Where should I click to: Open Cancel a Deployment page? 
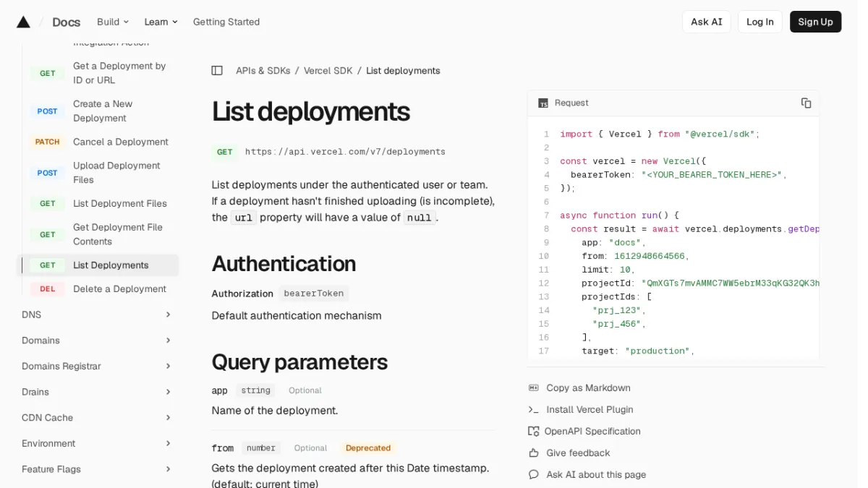coord(121,142)
